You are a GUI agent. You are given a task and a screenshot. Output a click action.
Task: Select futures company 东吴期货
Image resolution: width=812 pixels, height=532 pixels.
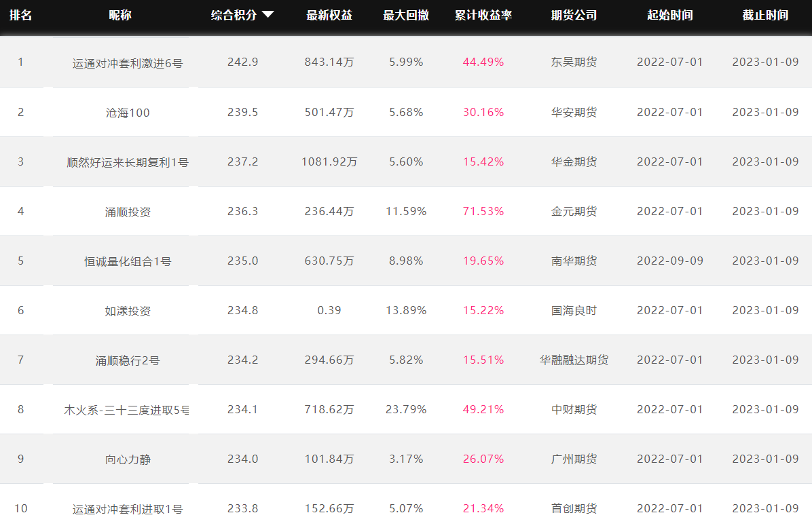(574, 62)
